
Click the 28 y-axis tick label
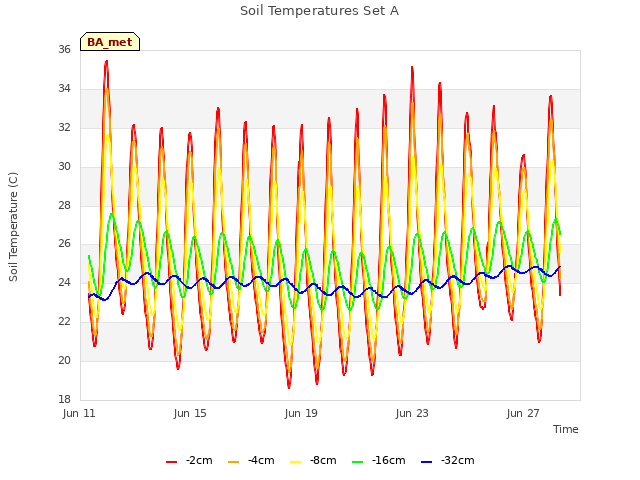[64, 205]
